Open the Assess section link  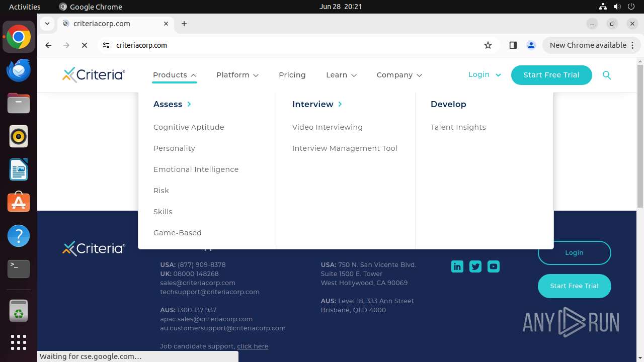172,104
